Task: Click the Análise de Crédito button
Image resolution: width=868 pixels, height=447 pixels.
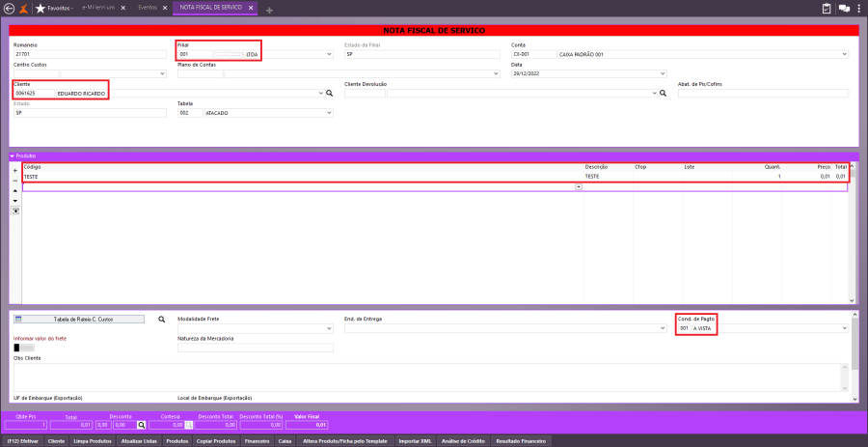Action: click(x=463, y=441)
